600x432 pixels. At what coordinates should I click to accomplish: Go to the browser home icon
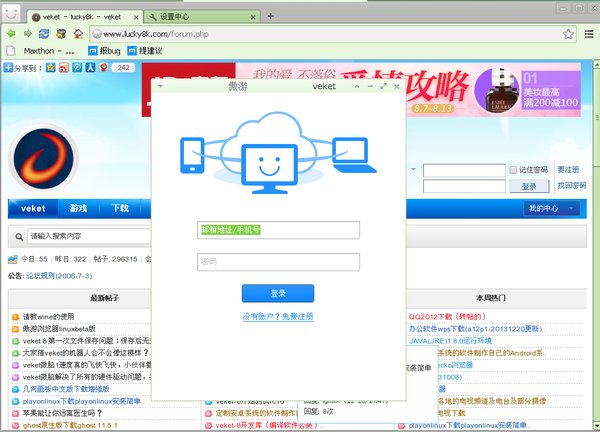78,34
